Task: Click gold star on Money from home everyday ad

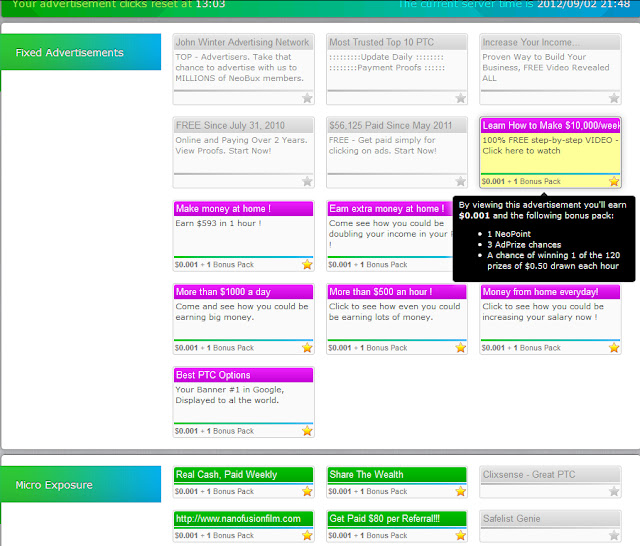Action: 614,348
